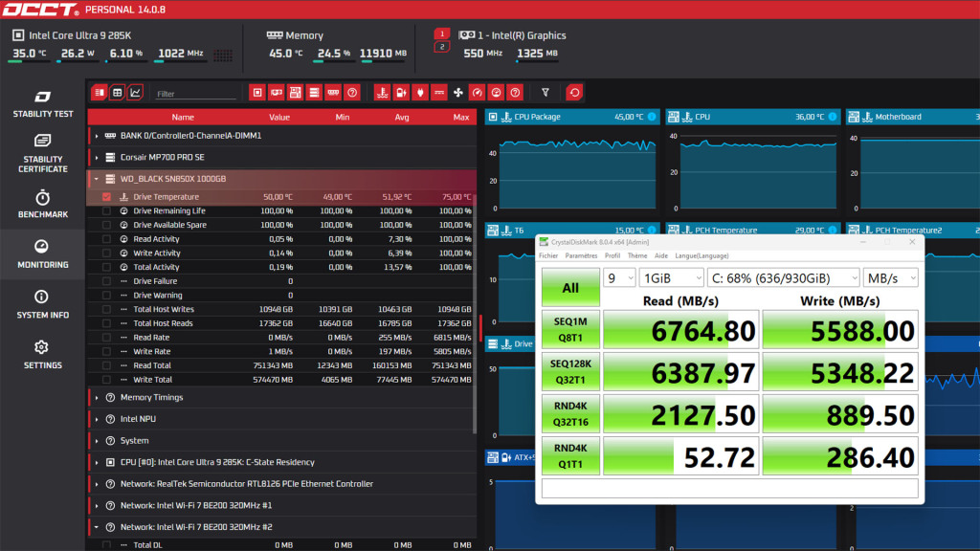Open CrystalDiskMark unit dropdown MB/s

(x=891, y=278)
